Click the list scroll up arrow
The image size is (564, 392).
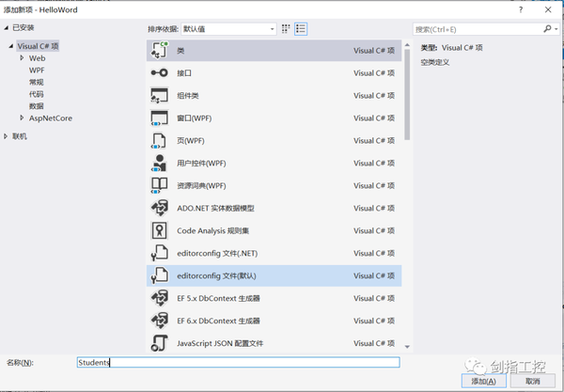[x=407, y=45]
